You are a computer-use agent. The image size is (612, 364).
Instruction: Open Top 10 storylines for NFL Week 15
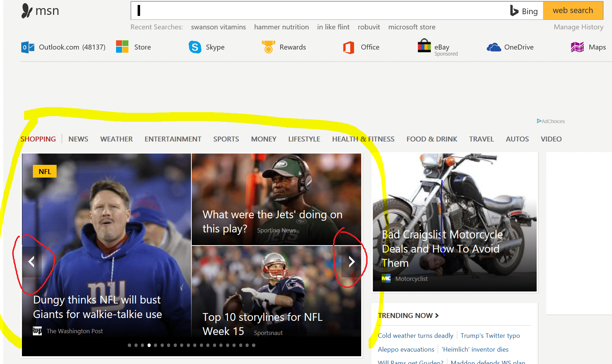click(262, 324)
